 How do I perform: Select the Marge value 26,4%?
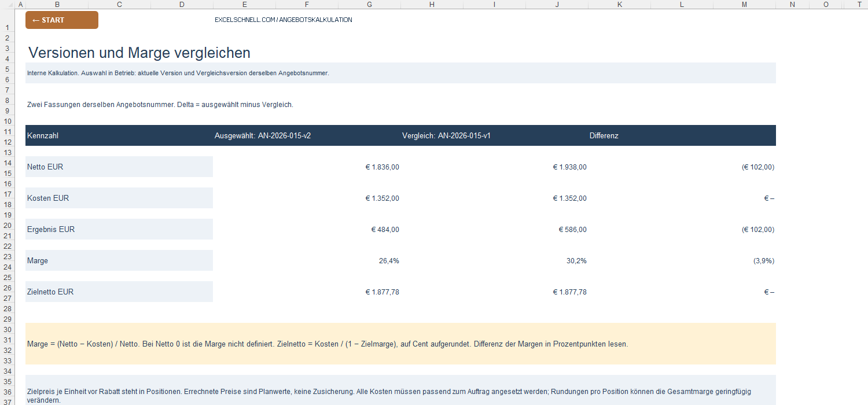tap(389, 261)
